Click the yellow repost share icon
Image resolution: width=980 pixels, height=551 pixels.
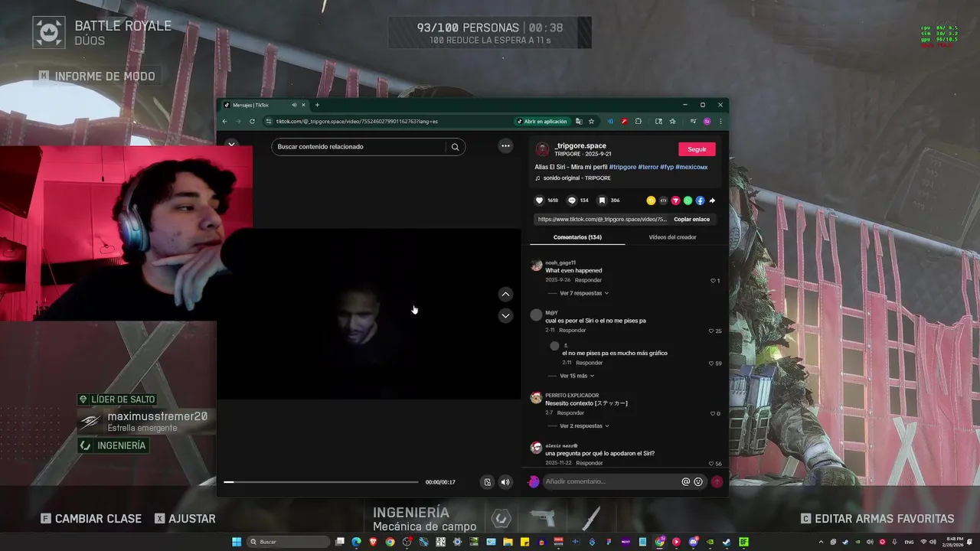click(x=651, y=201)
